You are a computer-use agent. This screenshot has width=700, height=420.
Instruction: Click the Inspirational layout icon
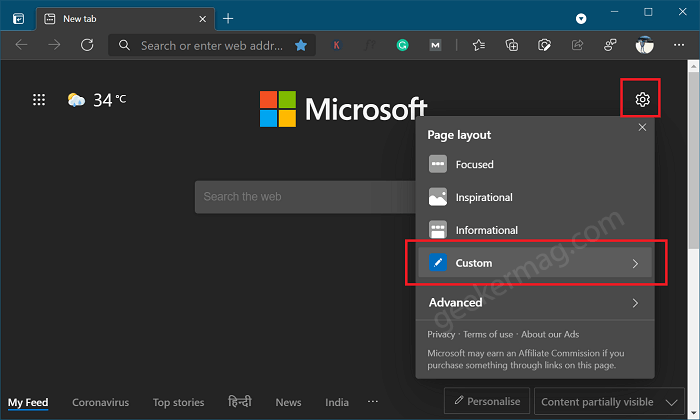tap(438, 197)
